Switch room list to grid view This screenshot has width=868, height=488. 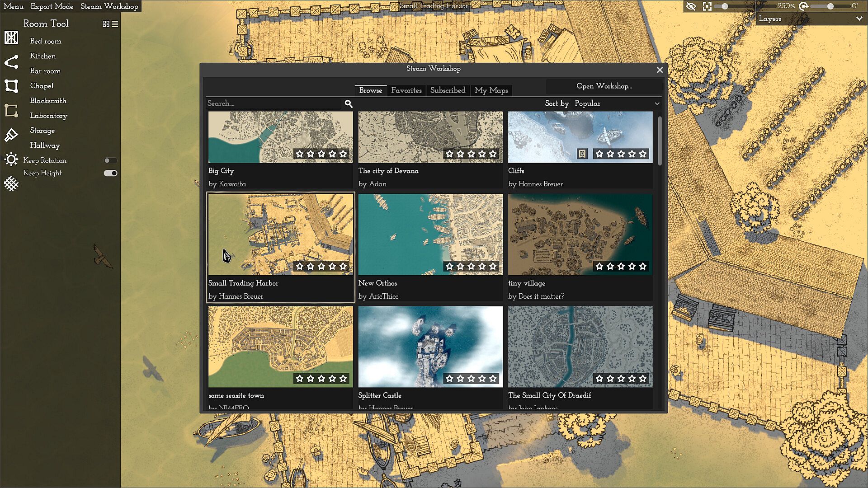[x=106, y=24]
